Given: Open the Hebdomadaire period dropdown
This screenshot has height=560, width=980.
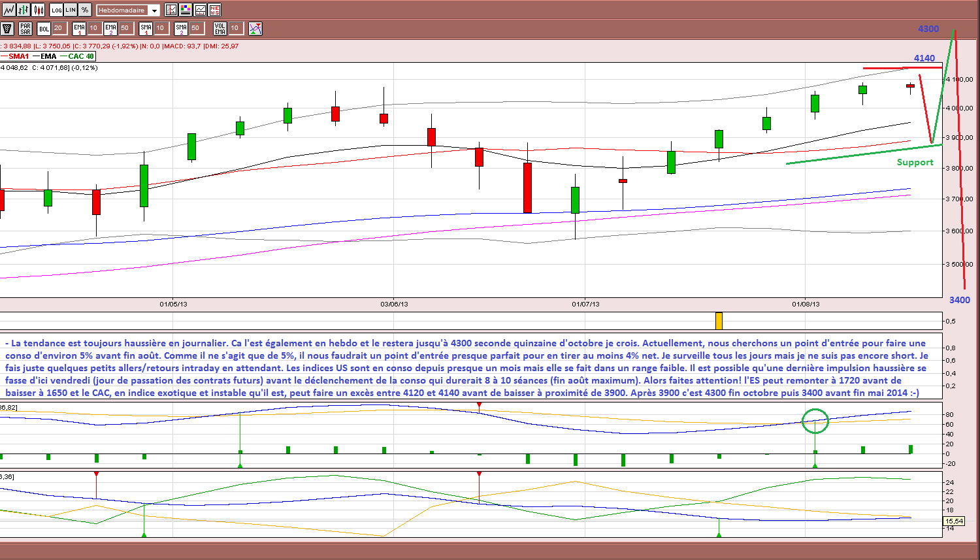Looking at the screenshot, I should 128,10.
